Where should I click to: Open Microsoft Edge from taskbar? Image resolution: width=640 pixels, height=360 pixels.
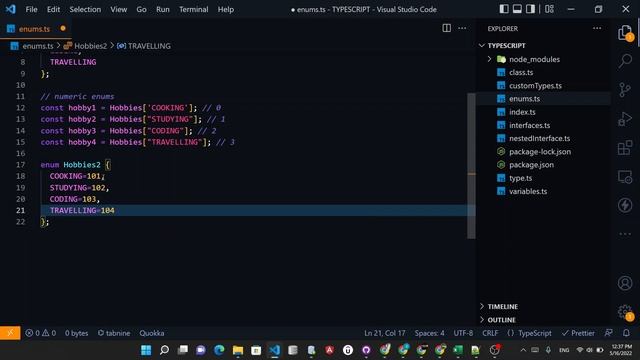219,350
